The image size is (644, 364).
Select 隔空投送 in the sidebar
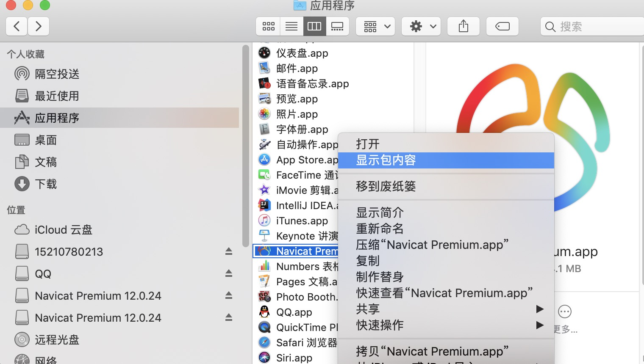pos(120,74)
